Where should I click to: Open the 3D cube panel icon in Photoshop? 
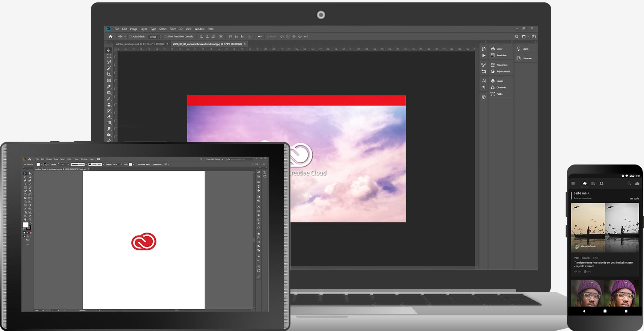[x=484, y=97]
